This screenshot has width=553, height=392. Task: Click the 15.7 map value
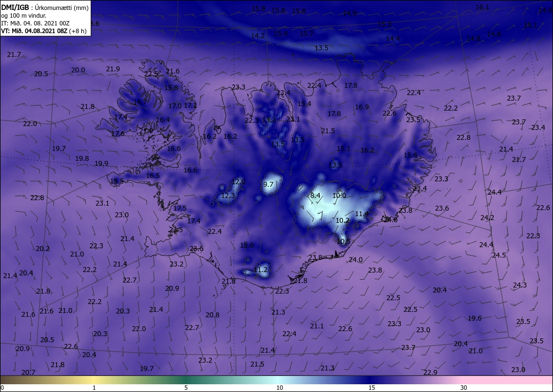coord(306,34)
